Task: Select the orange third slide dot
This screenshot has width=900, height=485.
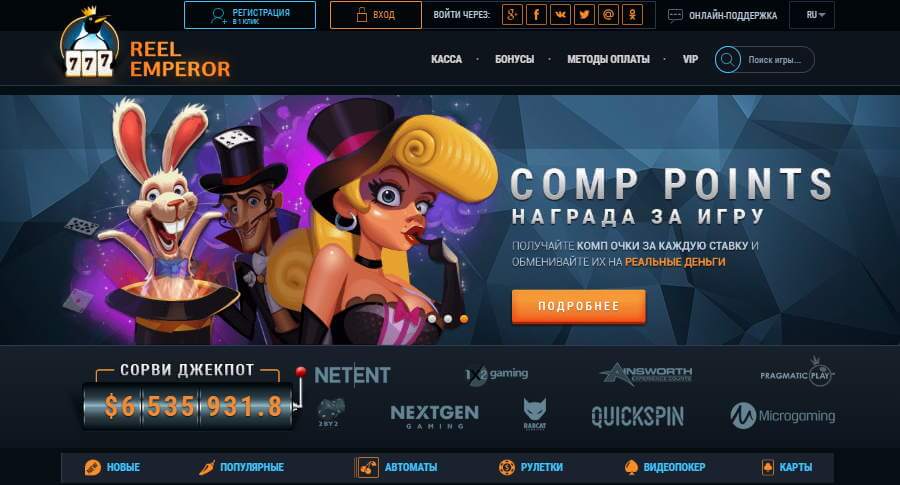Action: [463, 319]
